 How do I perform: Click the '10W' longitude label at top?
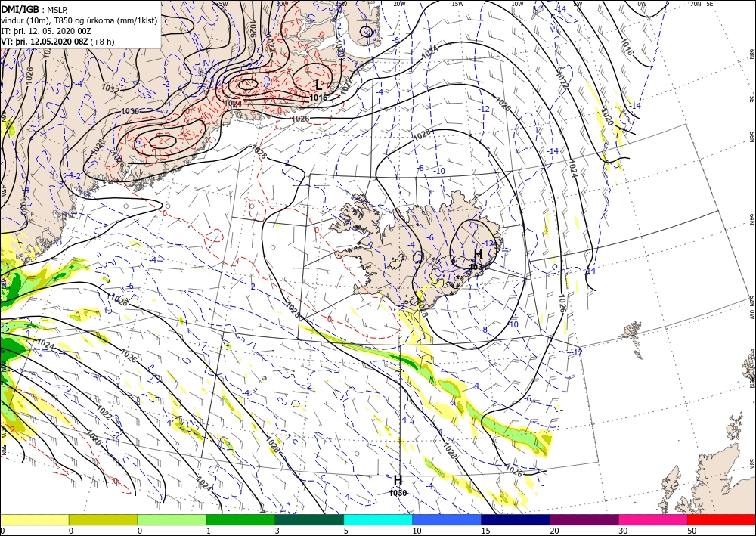pyautogui.click(x=517, y=4)
